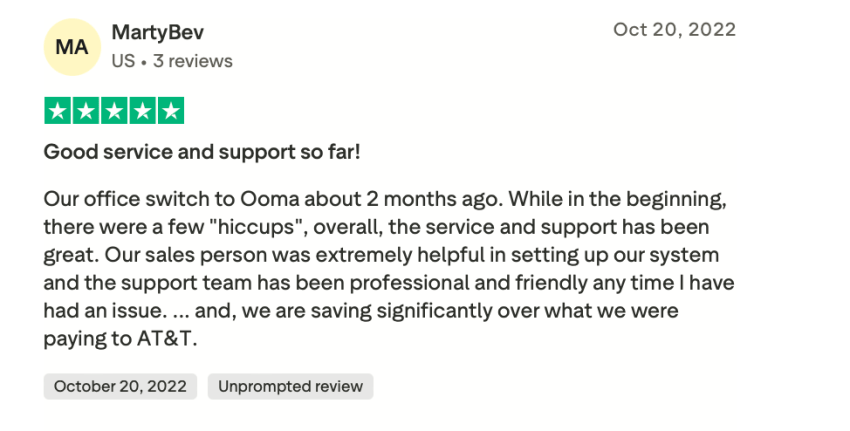Select the third green rating star
850x431 pixels.
click(114, 111)
